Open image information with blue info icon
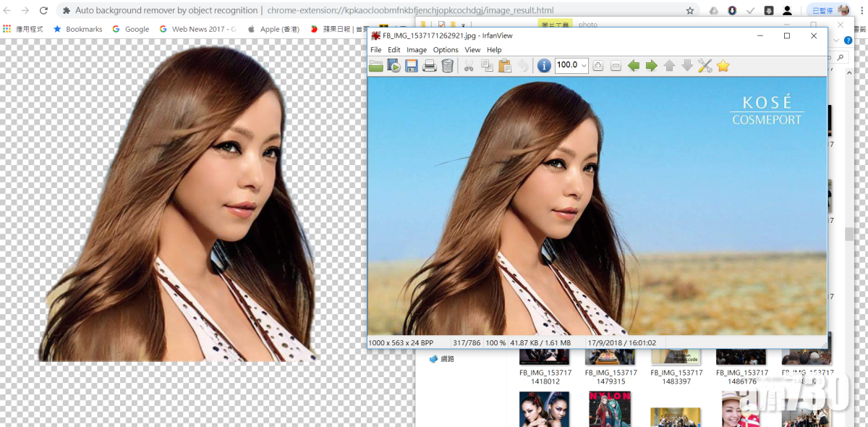868x427 pixels. pos(544,66)
